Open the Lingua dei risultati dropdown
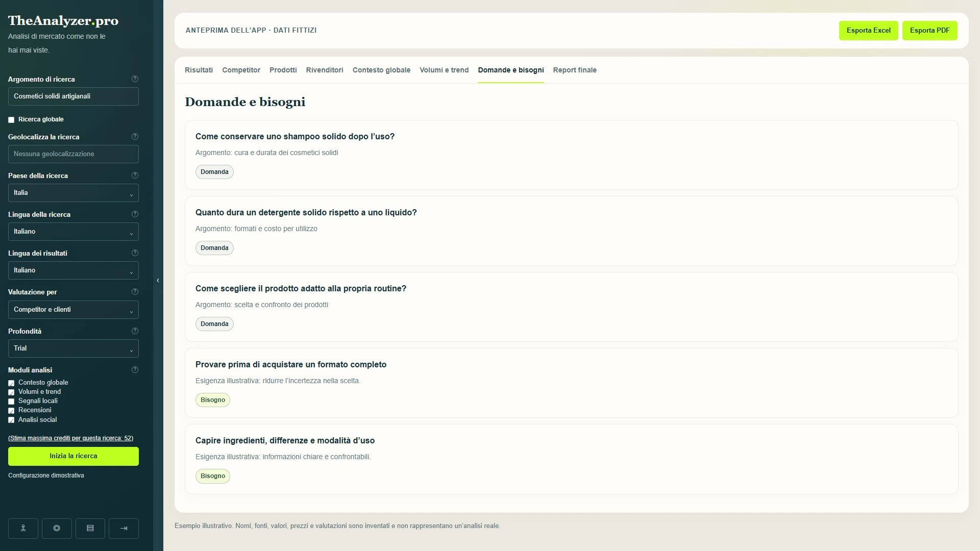The height and width of the screenshot is (551, 980). (x=73, y=270)
